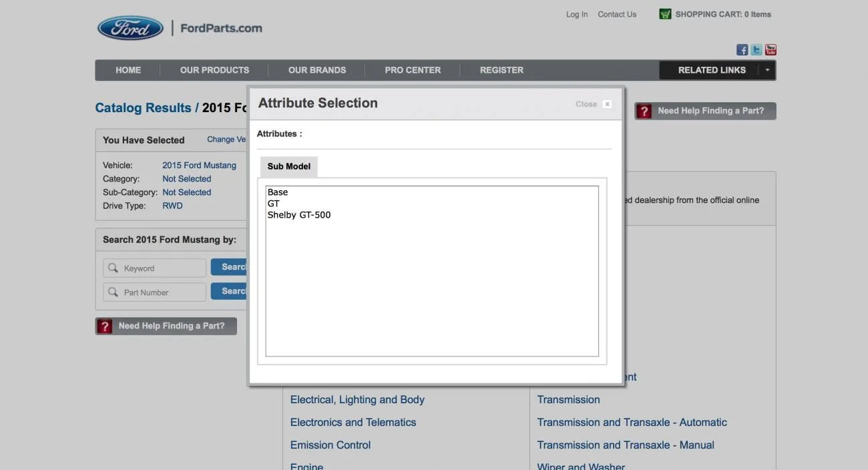Click the question mark icon in the top-right help banner
The width and height of the screenshot is (868, 470).
click(x=644, y=111)
